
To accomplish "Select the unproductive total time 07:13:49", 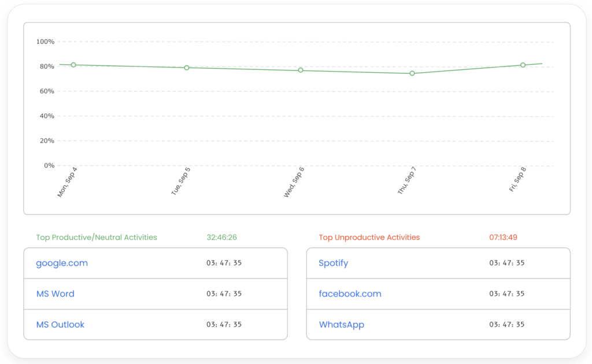I will (504, 237).
